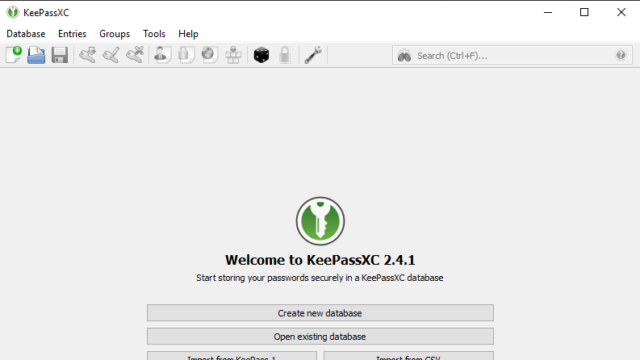This screenshot has height=360, width=640.
Task: Open the Entries menu
Action: pos(72,34)
